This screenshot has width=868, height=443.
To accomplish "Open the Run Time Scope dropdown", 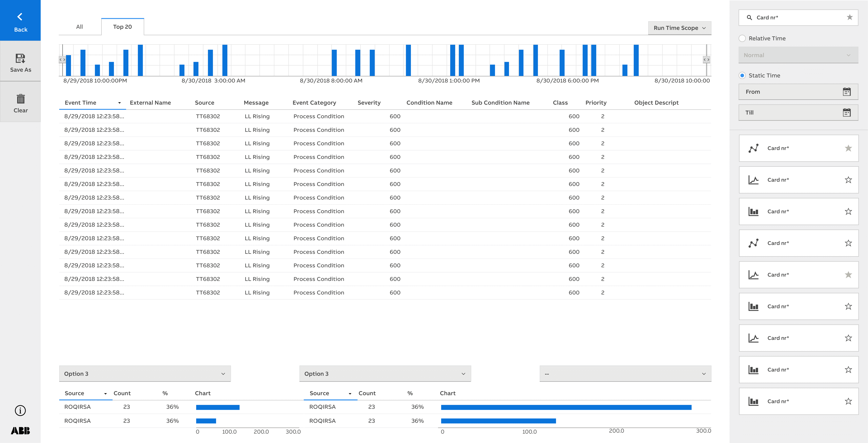I will 679,28.
